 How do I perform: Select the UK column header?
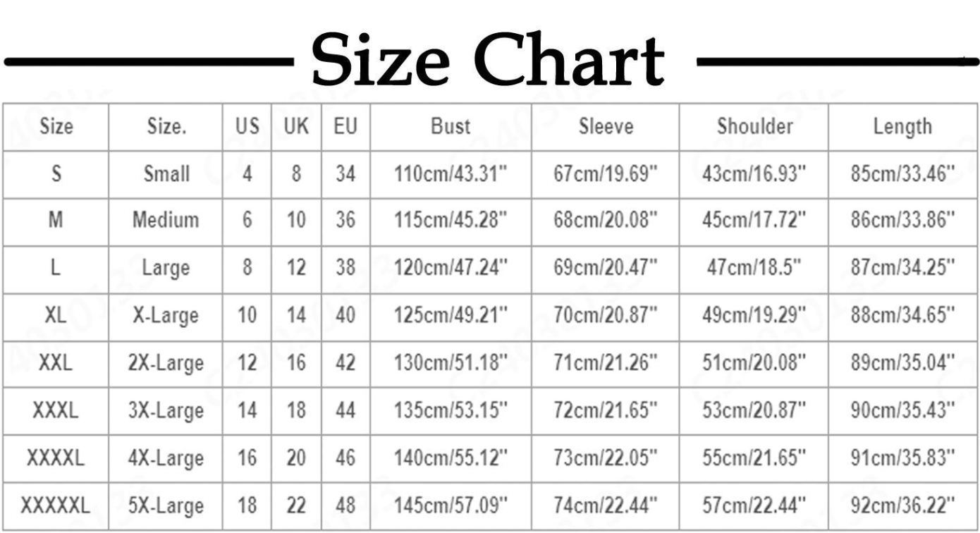click(x=296, y=126)
